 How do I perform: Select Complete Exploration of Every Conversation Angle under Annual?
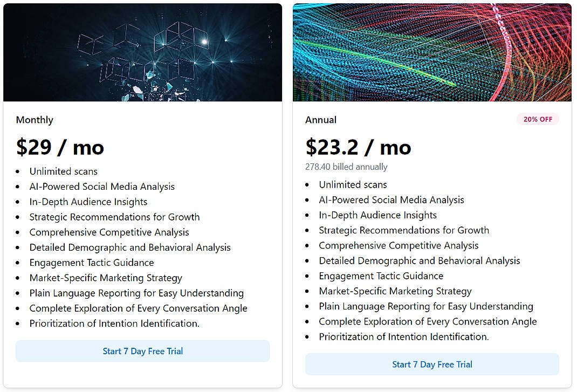[x=428, y=321]
